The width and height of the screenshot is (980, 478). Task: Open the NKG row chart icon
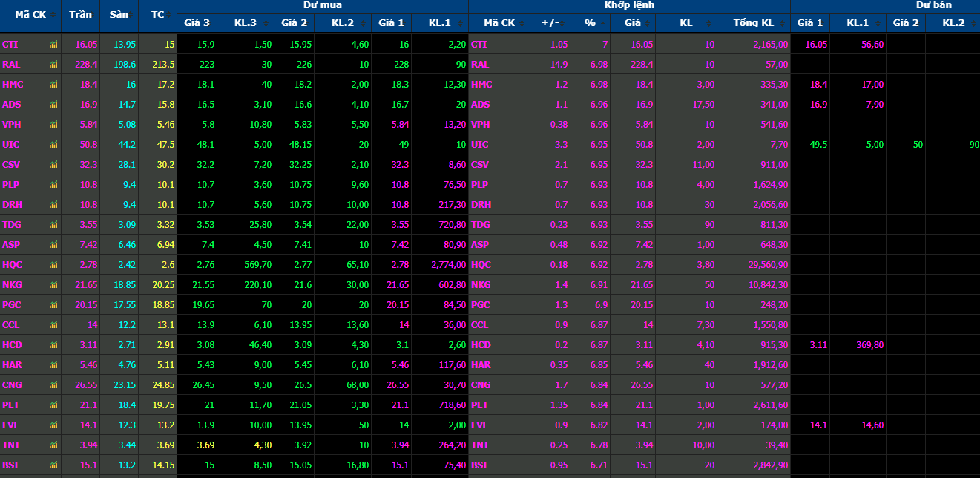[53, 285]
